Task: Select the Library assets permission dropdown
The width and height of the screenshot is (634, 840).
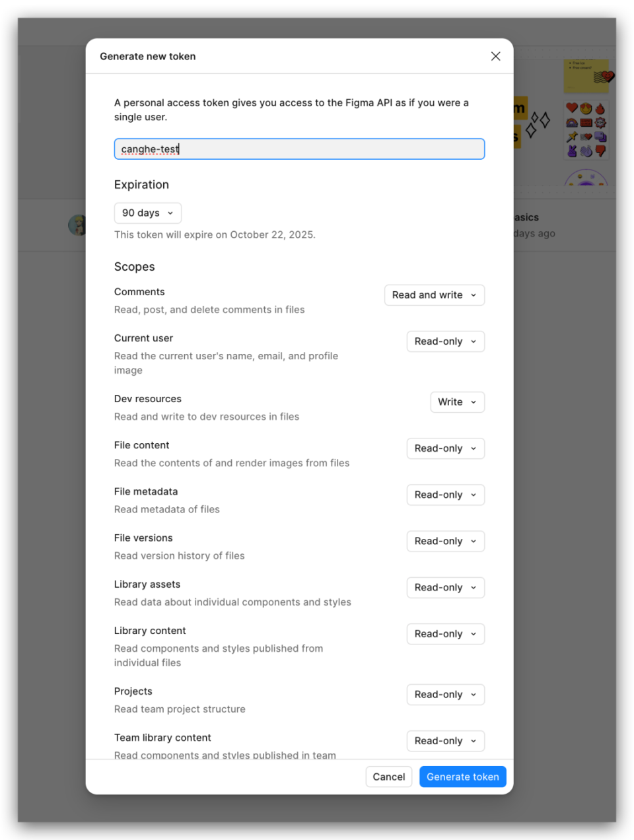Action: pyautogui.click(x=445, y=588)
